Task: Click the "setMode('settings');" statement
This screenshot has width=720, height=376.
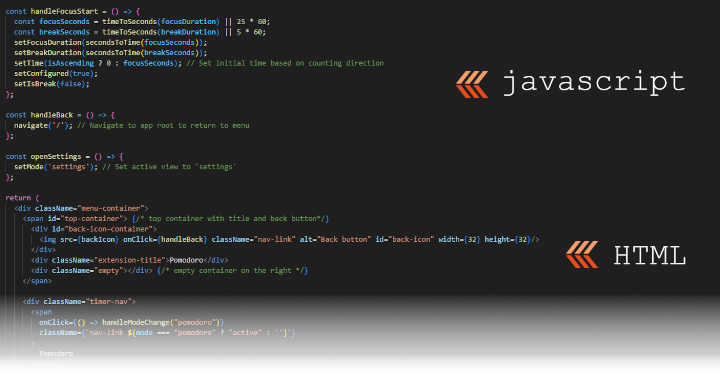Action: pyautogui.click(x=56, y=167)
